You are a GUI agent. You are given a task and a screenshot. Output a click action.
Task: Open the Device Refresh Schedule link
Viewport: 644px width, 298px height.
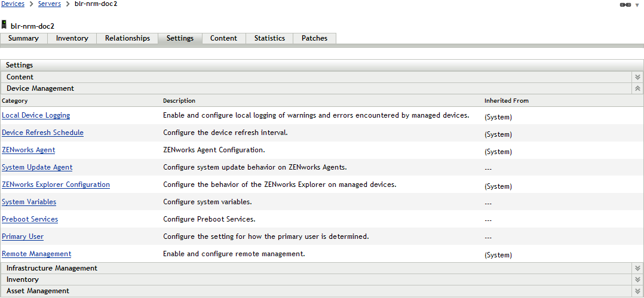(42, 133)
